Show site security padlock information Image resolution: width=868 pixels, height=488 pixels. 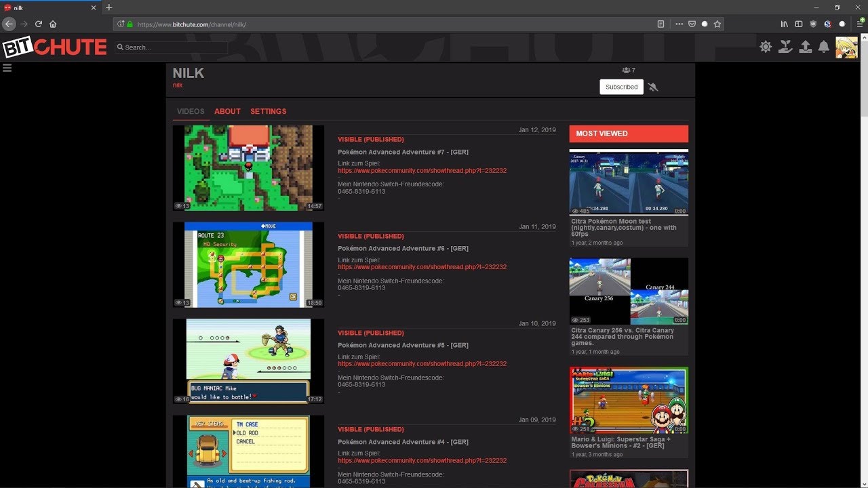pyautogui.click(x=130, y=24)
